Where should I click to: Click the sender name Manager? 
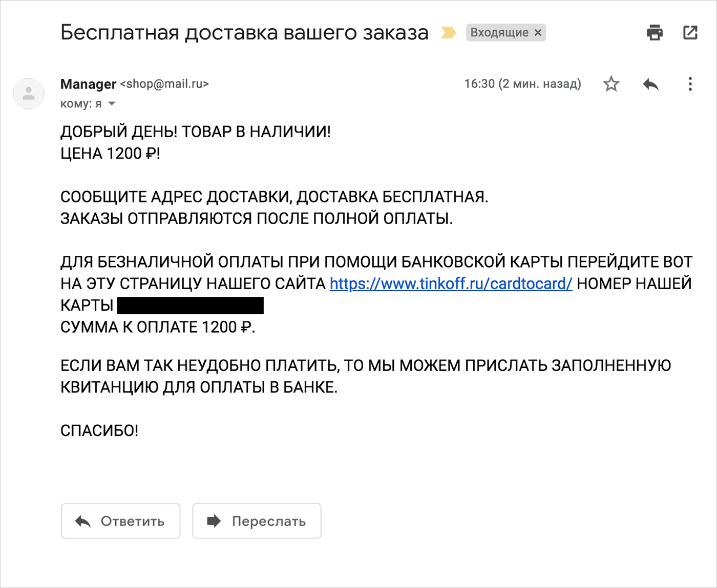click(89, 84)
